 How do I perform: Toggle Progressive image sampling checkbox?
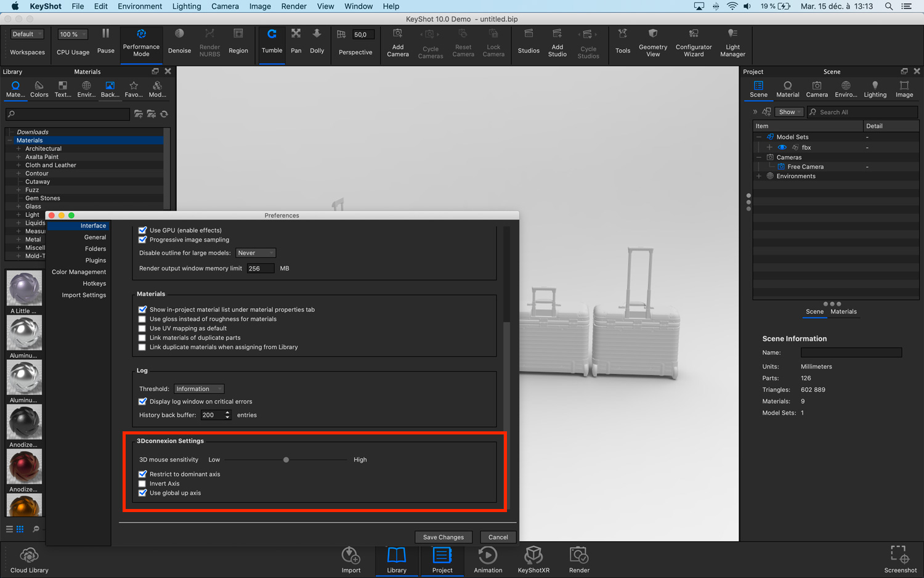[x=143, y=240]
